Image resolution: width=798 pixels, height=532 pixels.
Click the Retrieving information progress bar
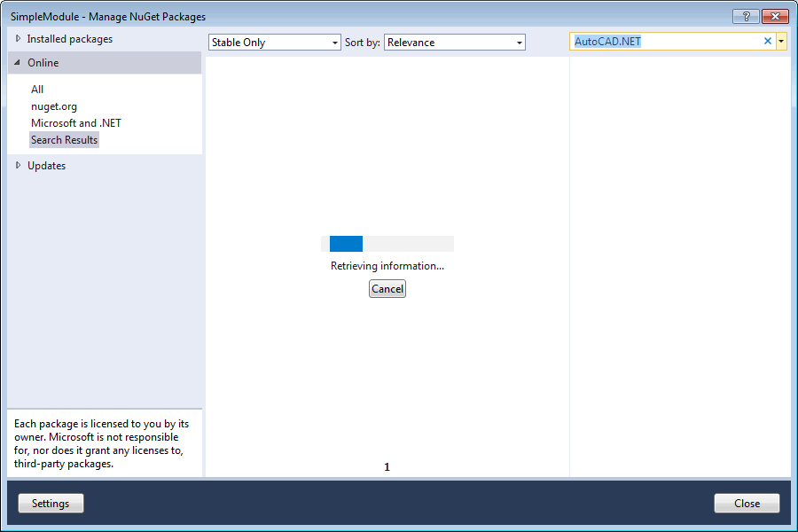click(x=387, y=243)
